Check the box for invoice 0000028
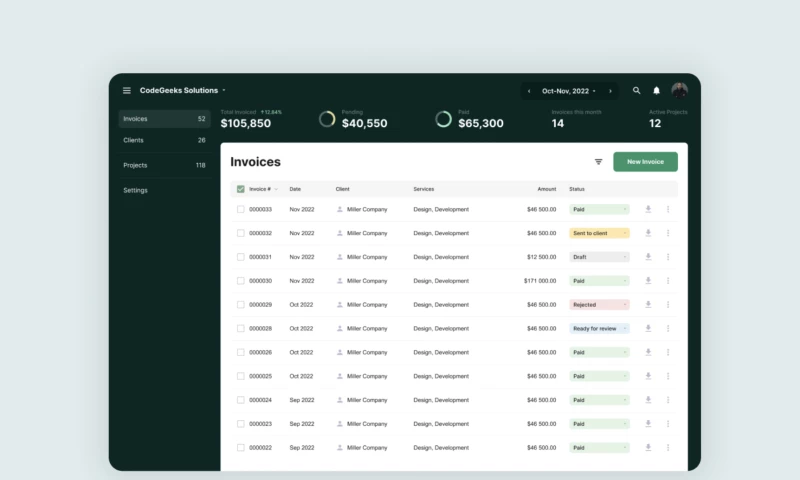This screenshot has width=800, height=480. 240,329
